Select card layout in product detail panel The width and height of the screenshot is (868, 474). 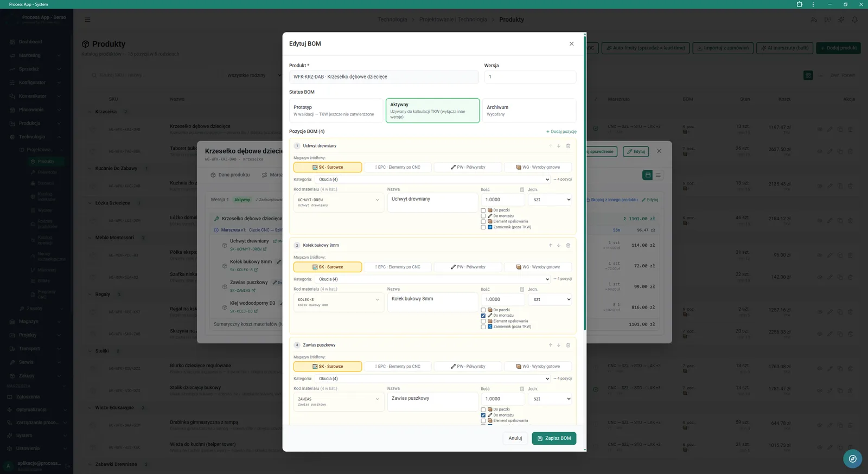tap(648, 175)
